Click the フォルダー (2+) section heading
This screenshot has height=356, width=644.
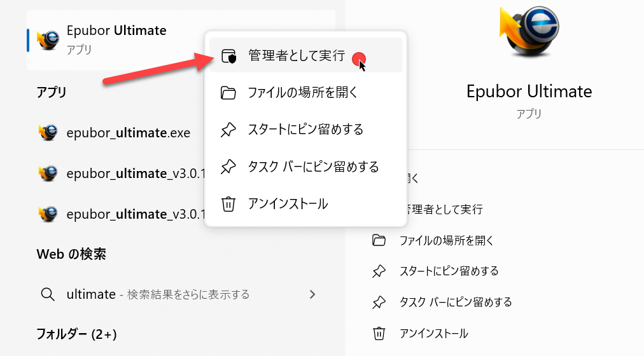click(76, 334)
